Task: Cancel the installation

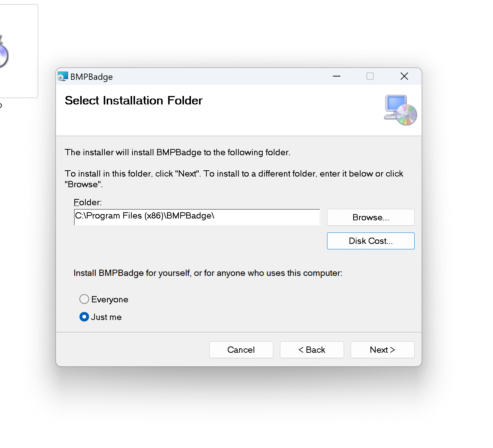Action: click(241, 350)
